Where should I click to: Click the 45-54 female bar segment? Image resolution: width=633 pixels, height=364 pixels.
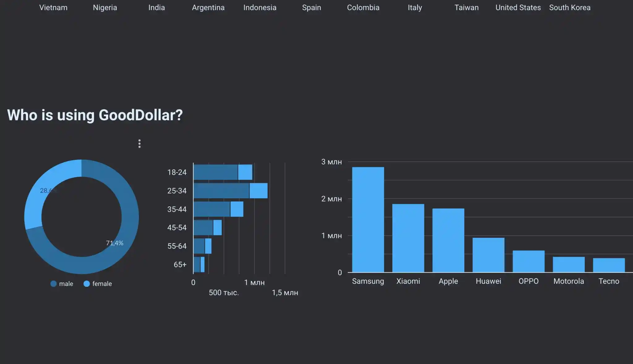pos(217,227)
